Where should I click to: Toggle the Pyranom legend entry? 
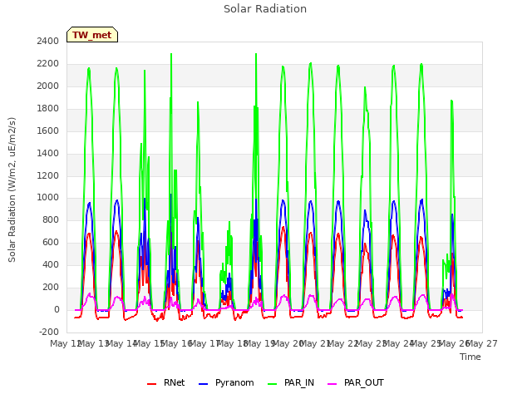point(226,382)
